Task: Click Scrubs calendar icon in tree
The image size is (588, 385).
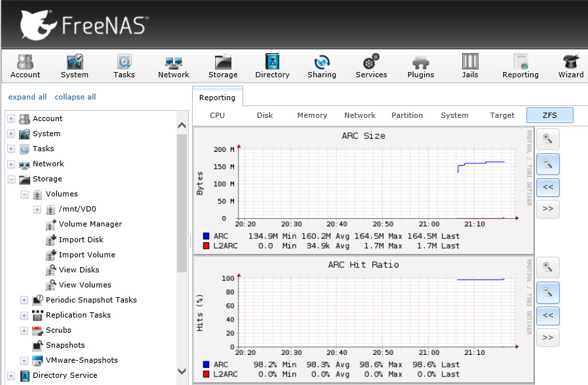Action: [x=37, y=330]
